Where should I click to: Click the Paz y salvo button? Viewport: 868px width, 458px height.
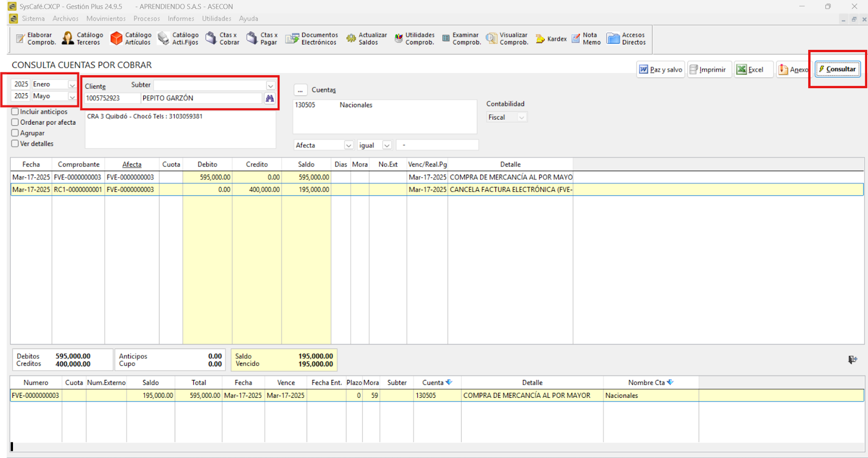tap(660, 70)
